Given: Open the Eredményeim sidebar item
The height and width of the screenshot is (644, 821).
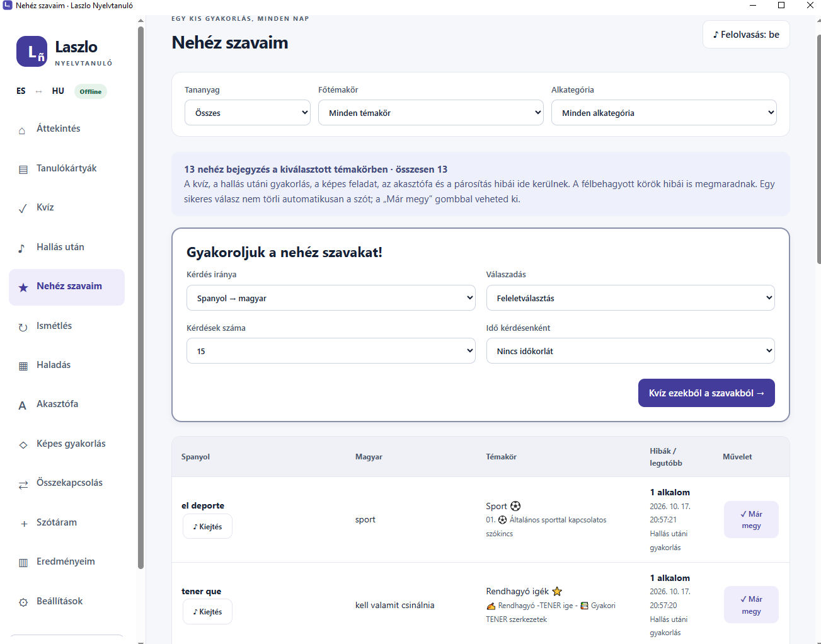Looking at the screenshot, I should (67, 561).
